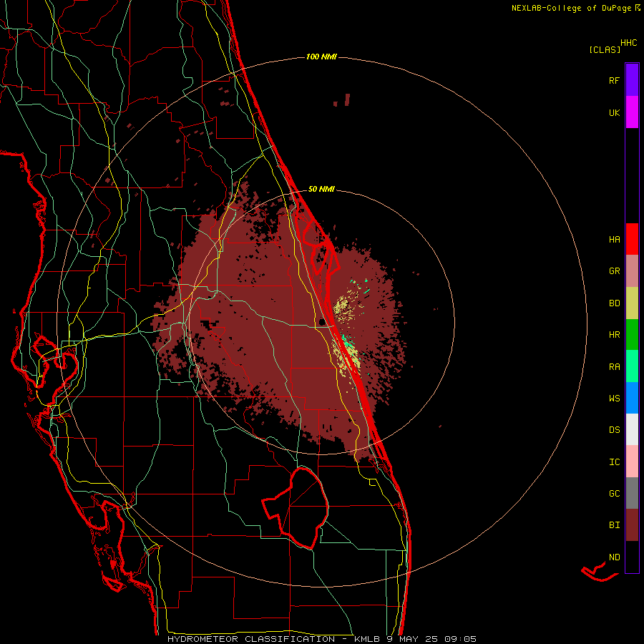Screen dimensions: 644x644
Task: Click the WS blue legend swatch
Action: (632, 398)
